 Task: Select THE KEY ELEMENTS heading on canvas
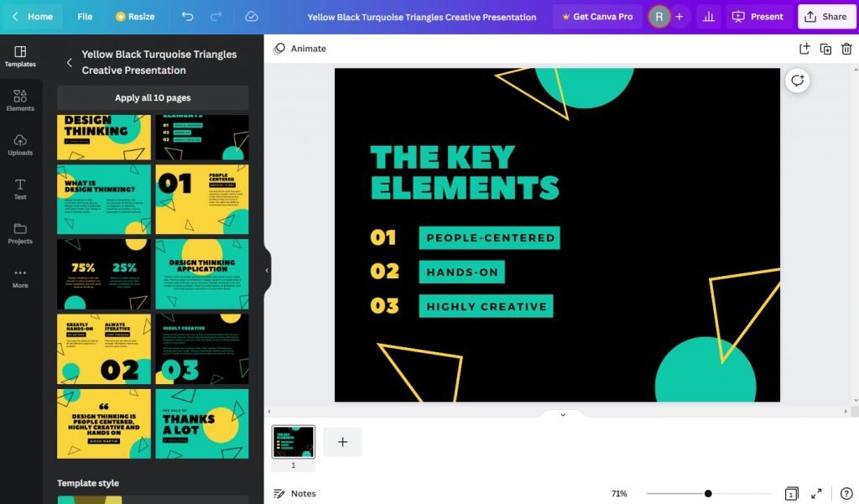465,173
